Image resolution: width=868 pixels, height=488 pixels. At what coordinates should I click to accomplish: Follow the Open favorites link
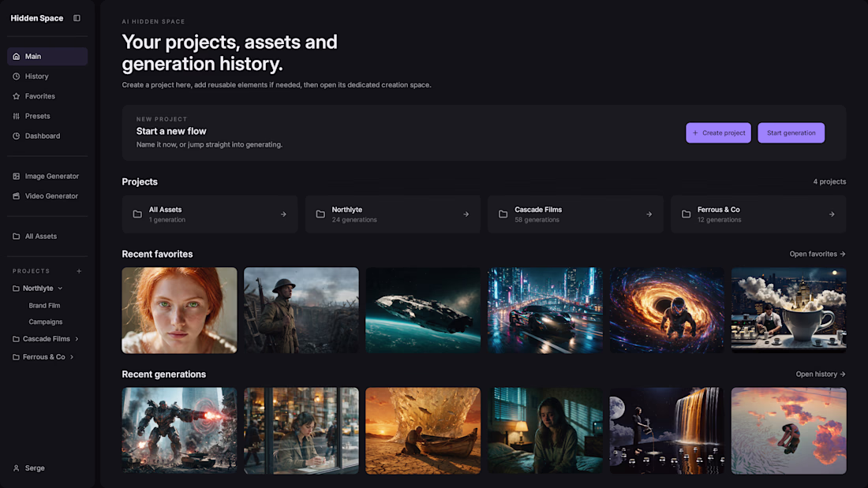817,254
